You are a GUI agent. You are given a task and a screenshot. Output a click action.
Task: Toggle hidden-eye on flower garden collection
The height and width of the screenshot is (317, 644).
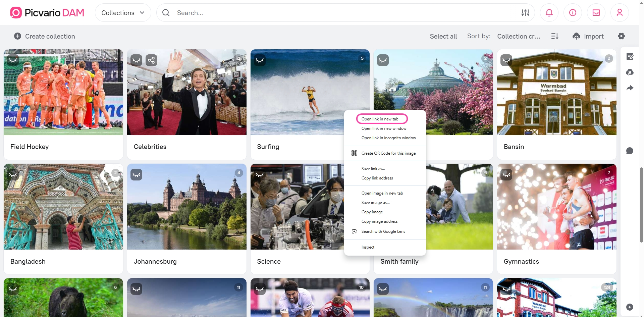[383, 60]
